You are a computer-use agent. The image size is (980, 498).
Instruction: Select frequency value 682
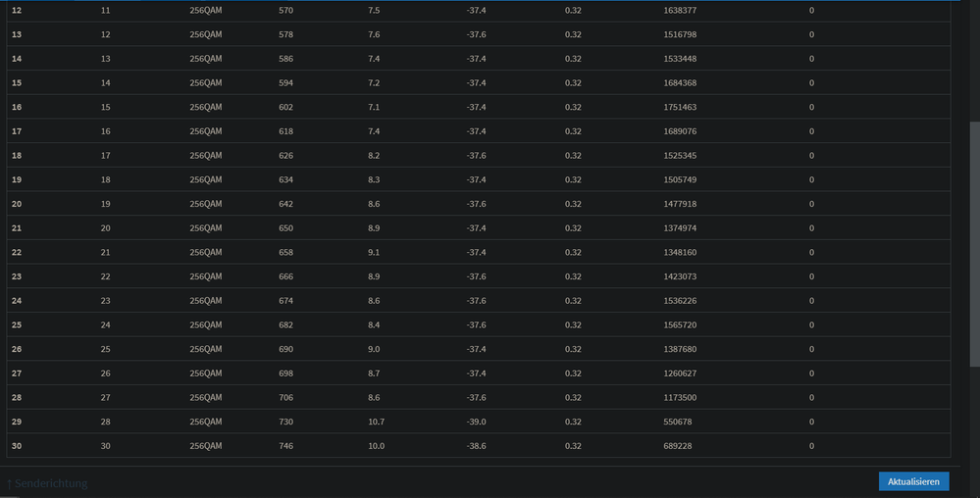click(x=285, y=324)
